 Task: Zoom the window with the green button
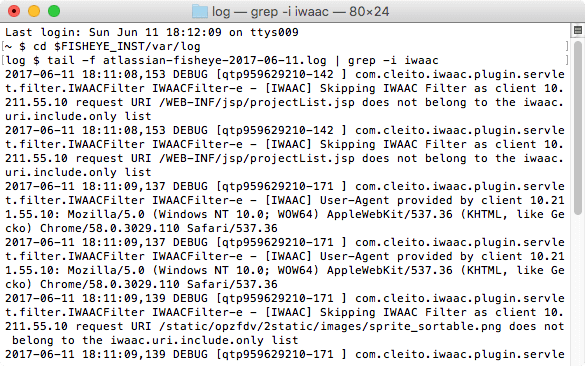54,11
